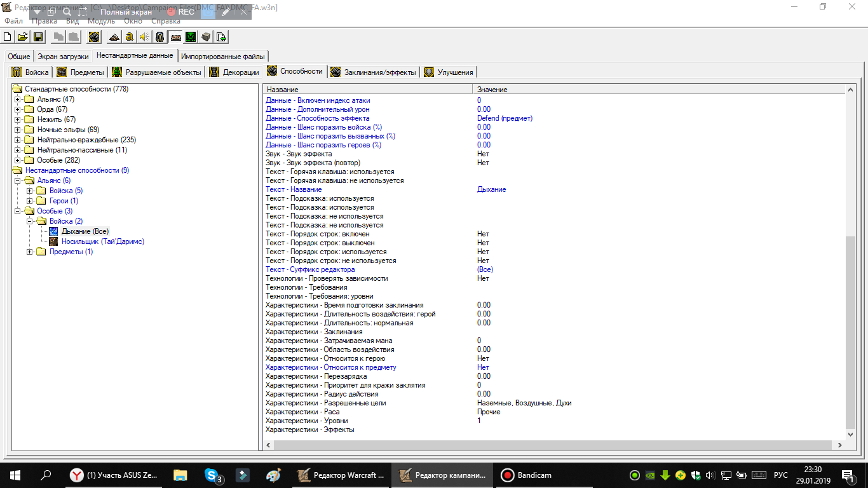
Task: Open the Sound Editor speaker icon
Action: click(145, 37)
